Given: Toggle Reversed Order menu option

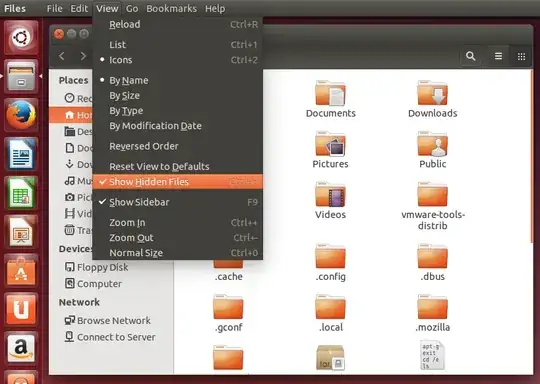Looking at the screenshot, I should tap(178, 146).
